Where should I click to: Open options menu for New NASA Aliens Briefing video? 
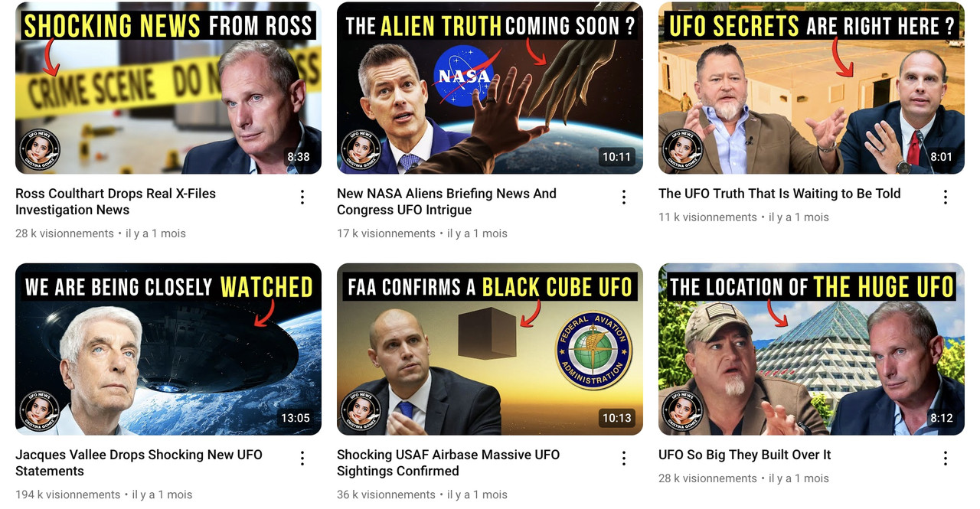point(624,197)
